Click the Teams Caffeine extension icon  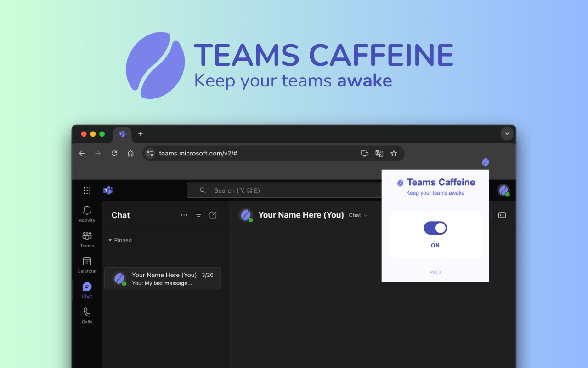(x=485, y=162)
